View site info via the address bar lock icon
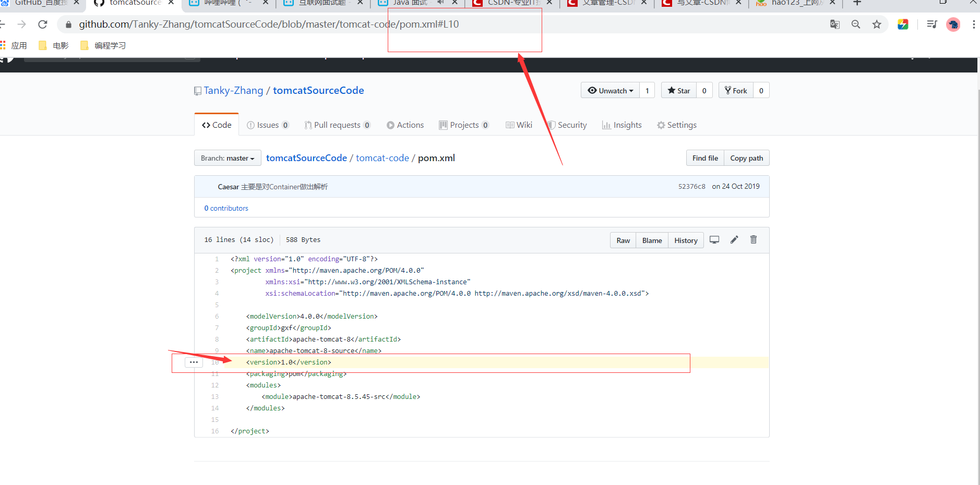This screenshot has height=485, width=980. (68, 25)
